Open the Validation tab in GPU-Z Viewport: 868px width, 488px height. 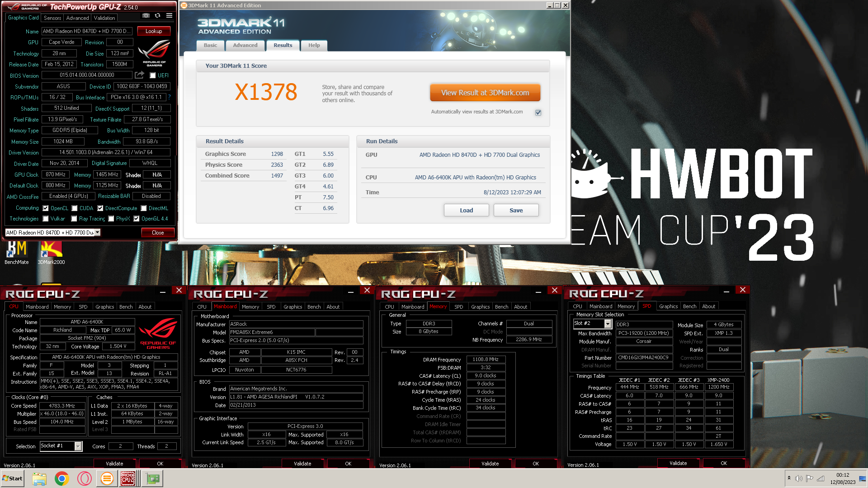[x=104, y=18]
